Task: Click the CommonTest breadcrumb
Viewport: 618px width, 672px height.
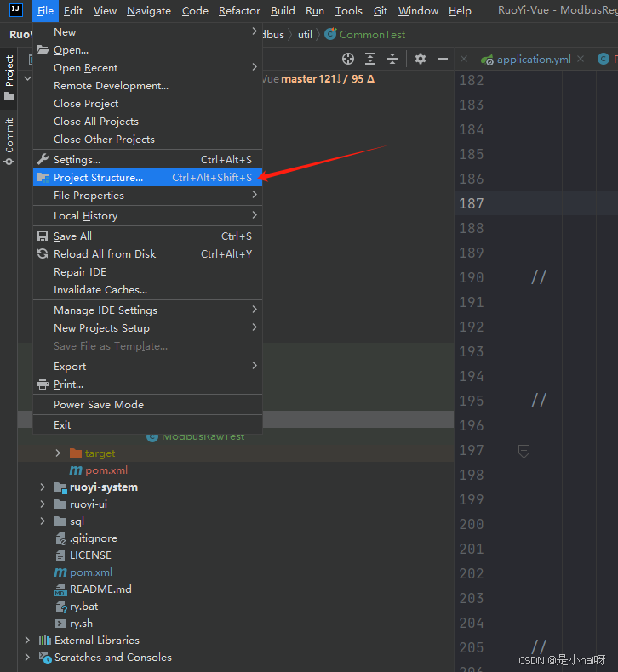Action: pyautogui.click(x=372, y=35)
